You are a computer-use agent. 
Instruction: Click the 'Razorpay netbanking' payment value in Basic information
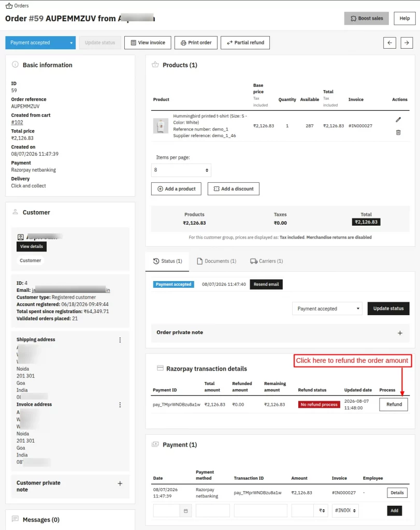[34, 170]
